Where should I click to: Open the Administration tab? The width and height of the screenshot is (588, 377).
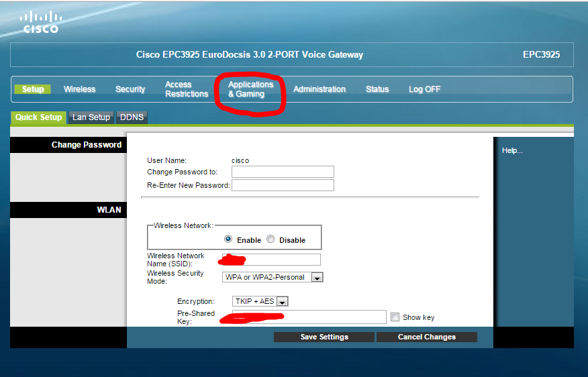[320, 89]
